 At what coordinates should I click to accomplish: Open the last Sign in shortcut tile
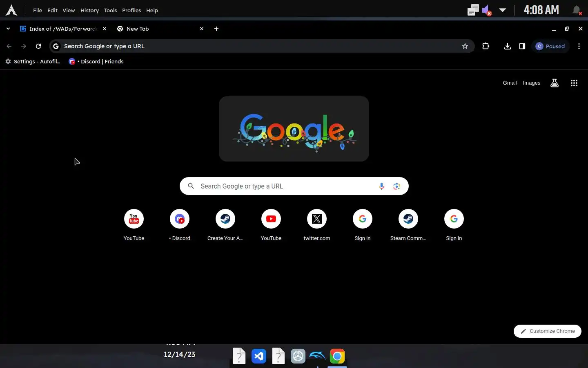pyautogui.click(x=454, y=225)
